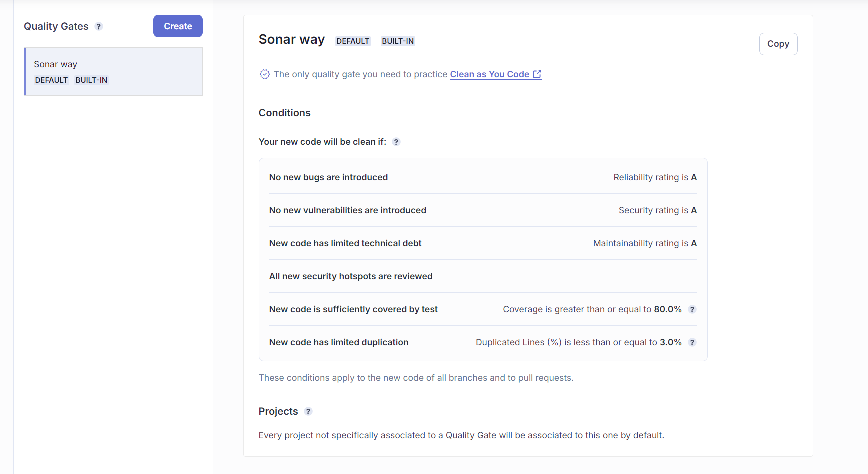Click the 'Projects' section heading
The image size is (868, 474).
point(278,411)
